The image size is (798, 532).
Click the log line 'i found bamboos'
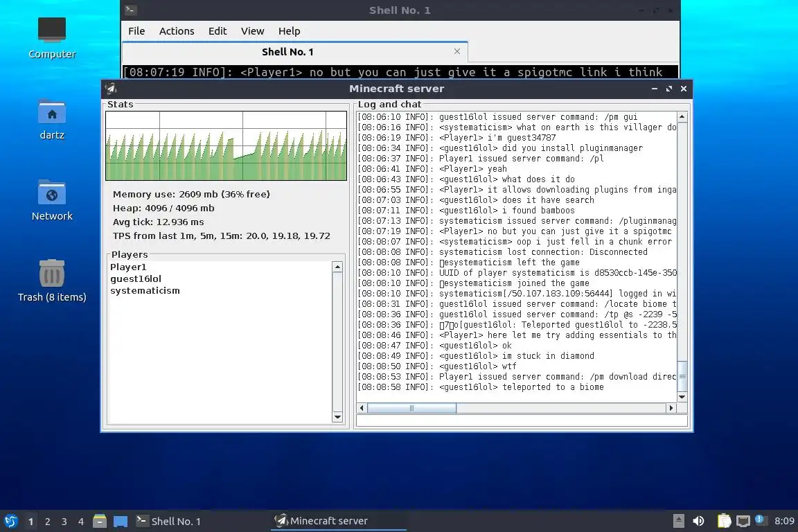pyautogui.click(x=465, y=211)
